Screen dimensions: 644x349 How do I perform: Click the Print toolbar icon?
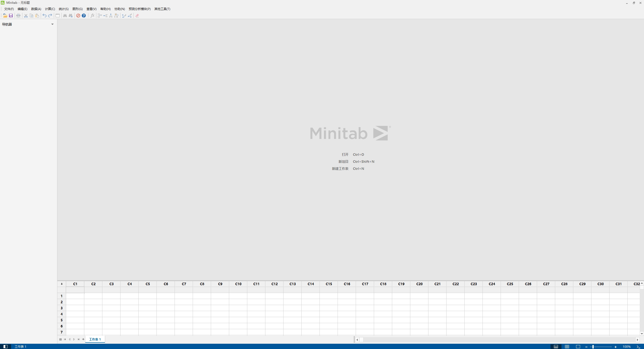tap(18, 16)
